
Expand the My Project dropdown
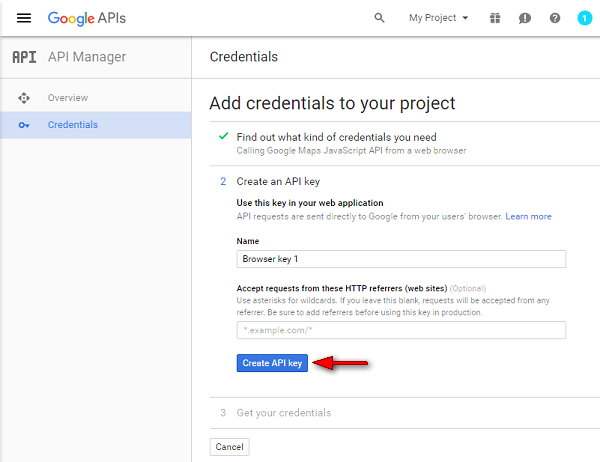pyautogui.click(x=439, y=18)
